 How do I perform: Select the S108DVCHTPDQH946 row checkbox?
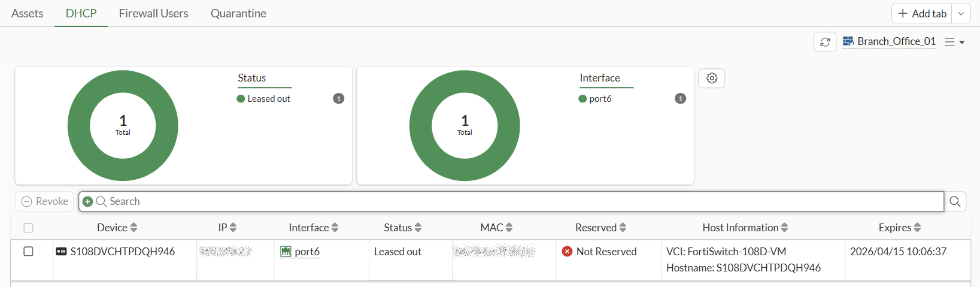click(x=28, y=252)
